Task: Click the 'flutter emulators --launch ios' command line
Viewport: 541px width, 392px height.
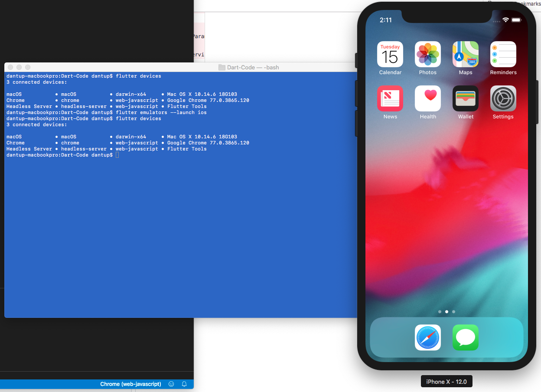Action: pos(161,112)
